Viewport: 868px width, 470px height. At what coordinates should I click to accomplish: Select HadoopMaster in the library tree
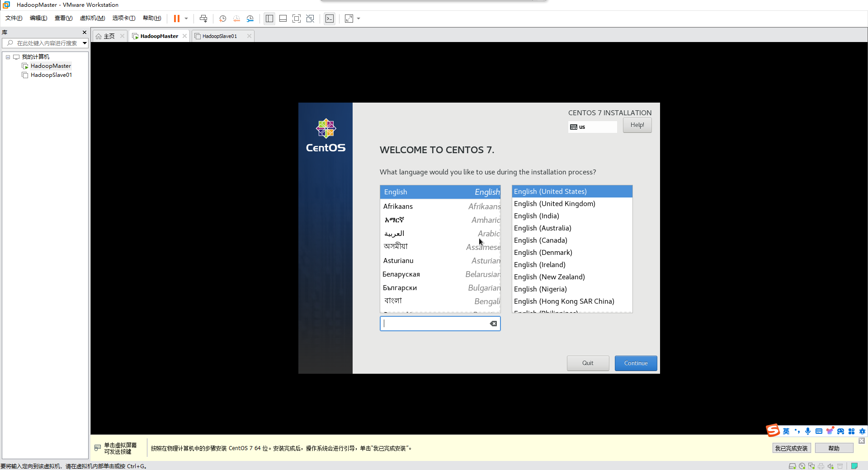[51, 66]
